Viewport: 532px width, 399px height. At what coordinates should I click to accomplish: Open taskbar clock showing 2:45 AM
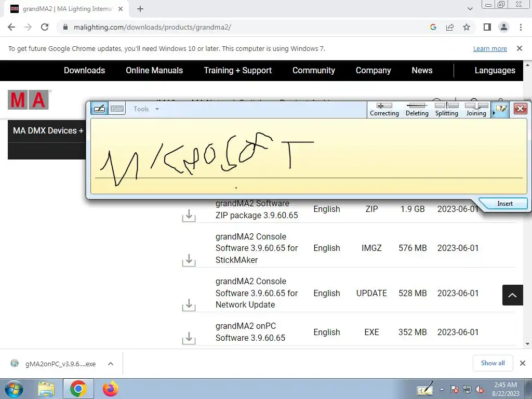click(x=506, y=389)
